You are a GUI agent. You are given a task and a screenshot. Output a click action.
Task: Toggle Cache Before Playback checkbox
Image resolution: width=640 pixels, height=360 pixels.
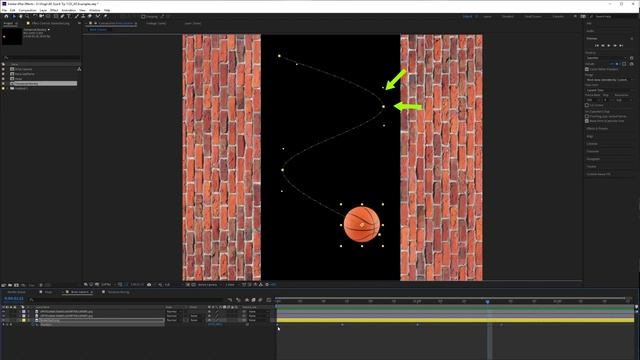point(587,69)
